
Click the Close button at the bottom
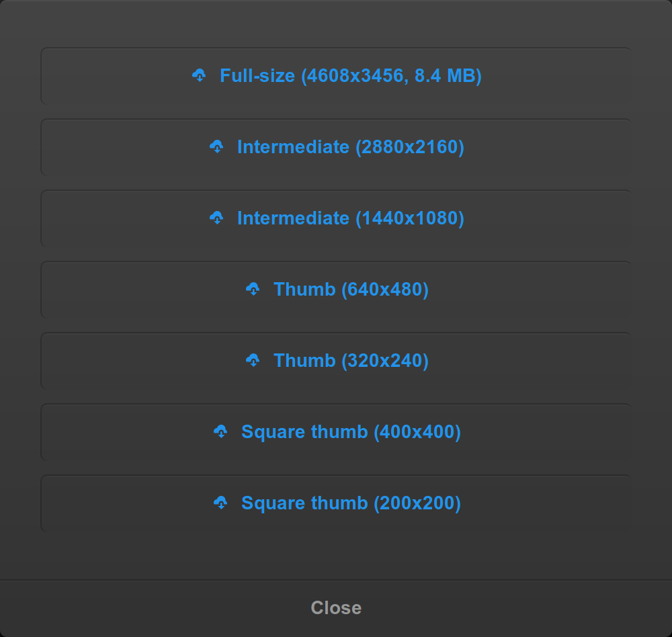[x=336, y=607]
